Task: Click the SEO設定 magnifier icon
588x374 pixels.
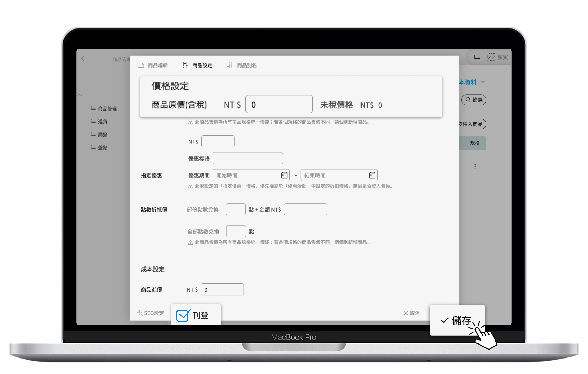Action: (140, 313)
